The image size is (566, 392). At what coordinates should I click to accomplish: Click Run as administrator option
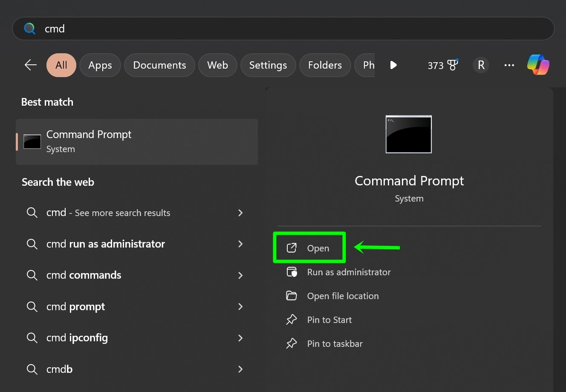click(349, 272)
